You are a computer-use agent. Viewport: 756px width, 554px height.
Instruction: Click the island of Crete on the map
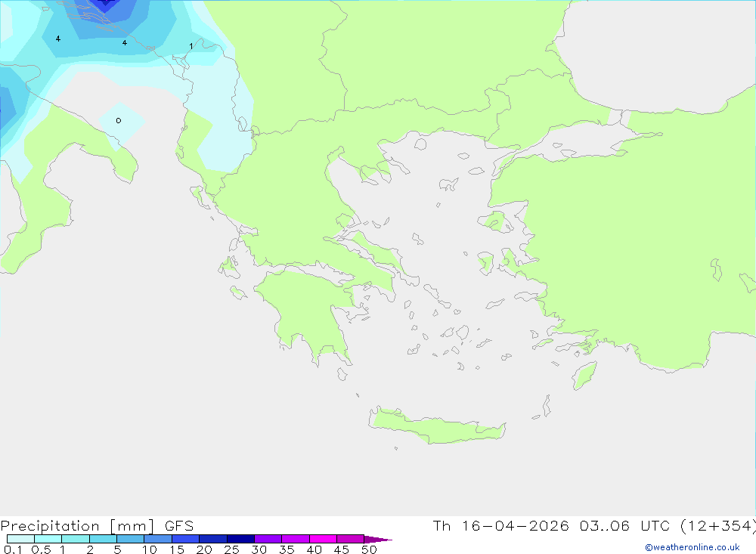pyautogui.click(x=436, y=426)
